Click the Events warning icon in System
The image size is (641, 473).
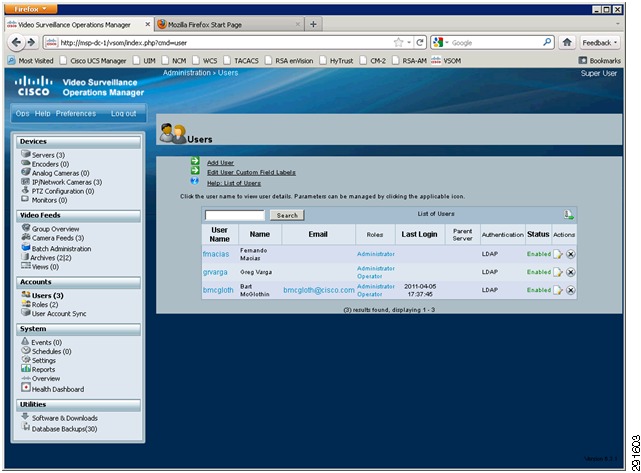(x=25, y=341)
